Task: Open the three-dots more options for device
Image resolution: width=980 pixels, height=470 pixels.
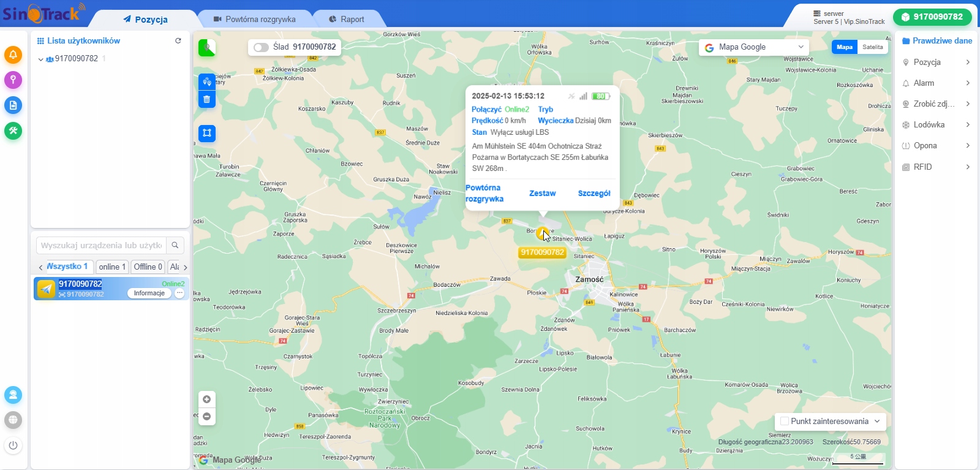Action: pos(179,294)
